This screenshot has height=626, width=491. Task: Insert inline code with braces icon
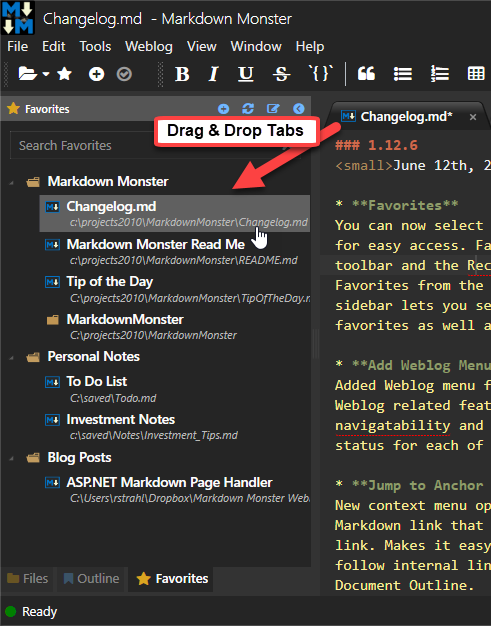click(320, 73)
